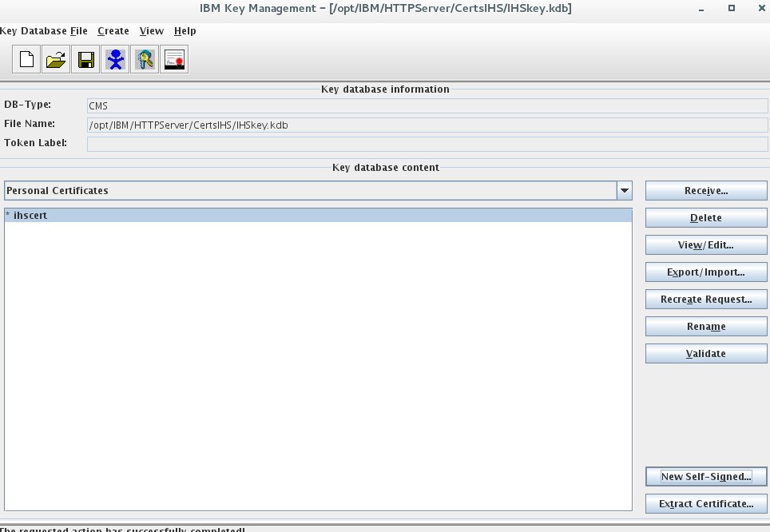Open the Help menu
The image size is (770, 532).
(185, 31)
